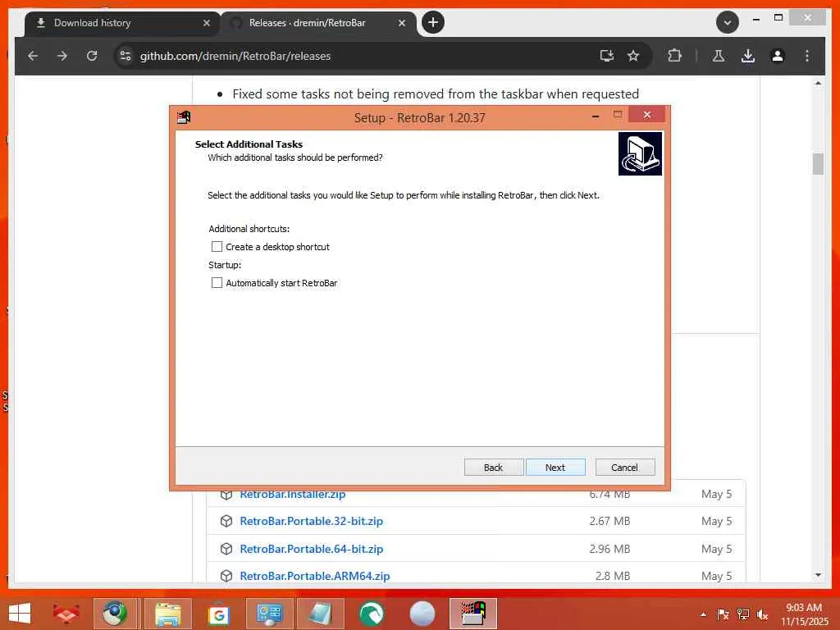
Task: Open the tab search dropdown
Action: pyautogui.click(x=728, y=22)
